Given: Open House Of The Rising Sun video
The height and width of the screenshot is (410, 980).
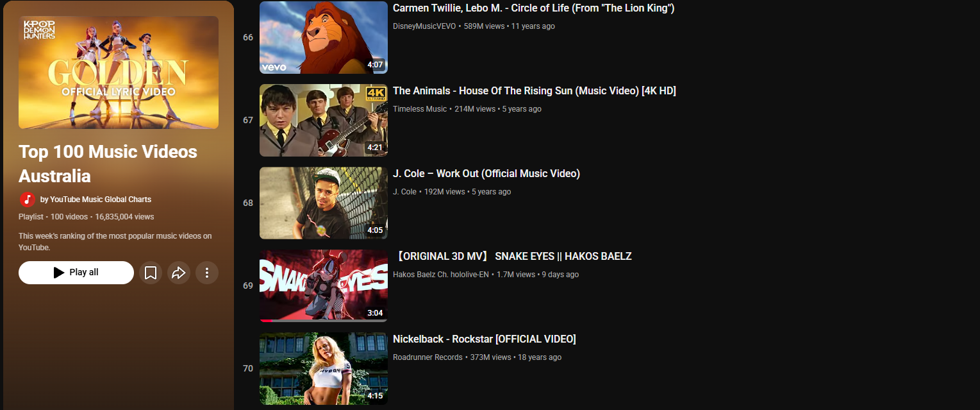Looking at the screenshot, I should (x=534, y=91).
